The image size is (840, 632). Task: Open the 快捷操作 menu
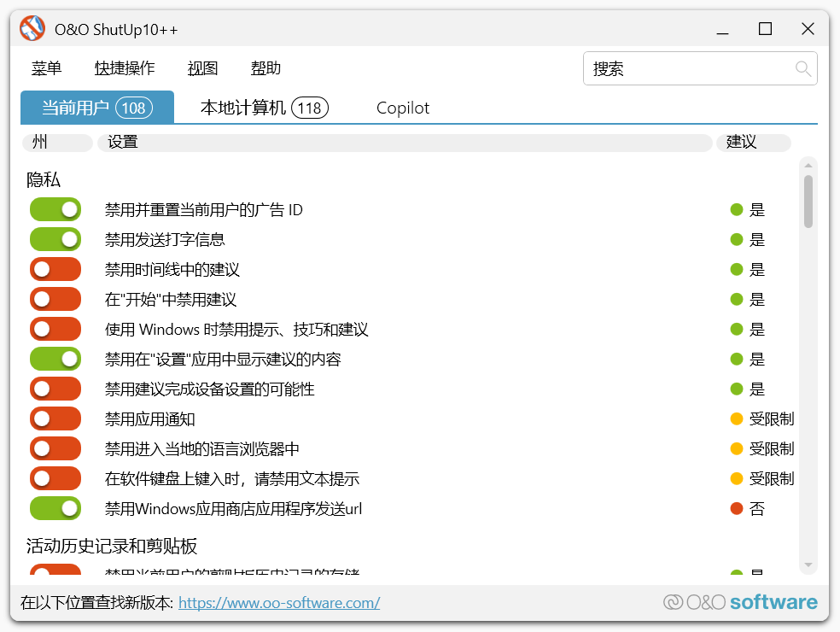(125, 68)
